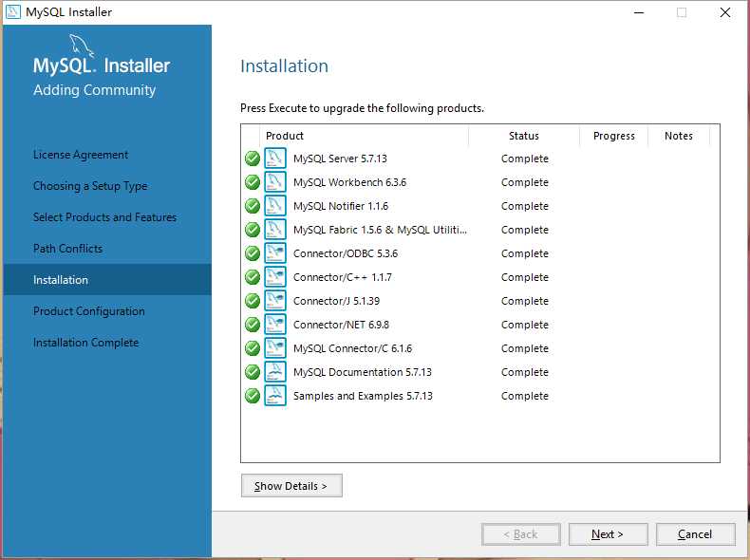Select the Connector/NET 6.9.8 product name

(x=341, y=325)
